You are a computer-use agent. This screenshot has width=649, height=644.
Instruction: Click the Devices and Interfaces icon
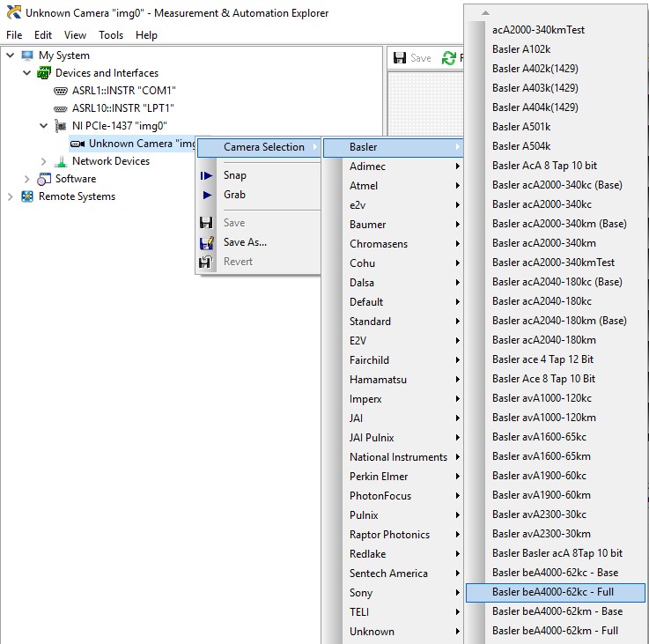coord(44,73)
